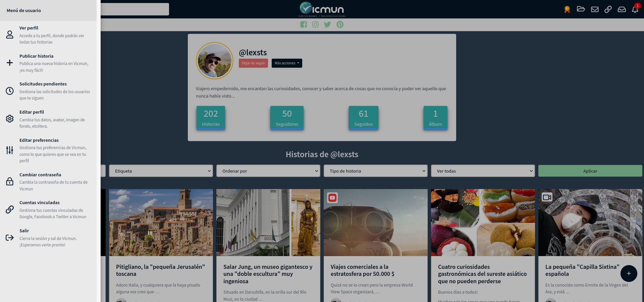Open the Más acciones dropdown

pyautogui.click(x=287, y=63)
